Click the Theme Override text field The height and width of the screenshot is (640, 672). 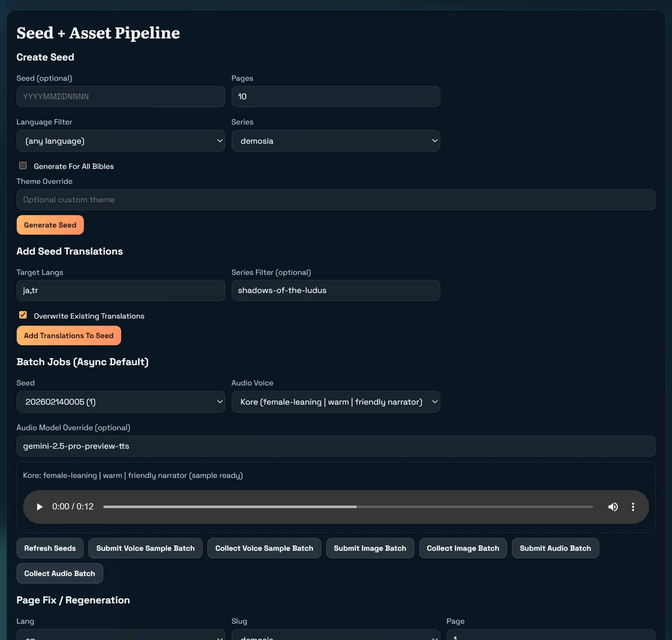pyautogui.click(x=336, y=200)
